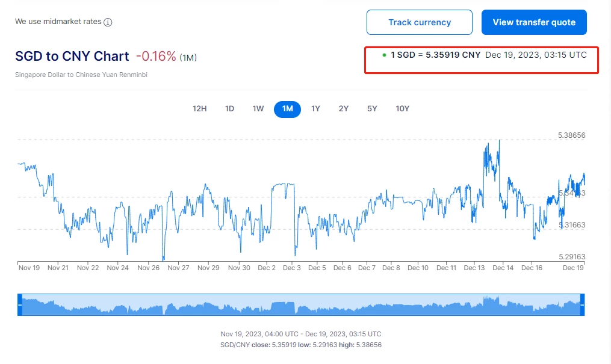Image resolution: width=611 pixels, height=364 pixels.
Task: Show the 5Y chart range
Action: (x=372, y=109)
